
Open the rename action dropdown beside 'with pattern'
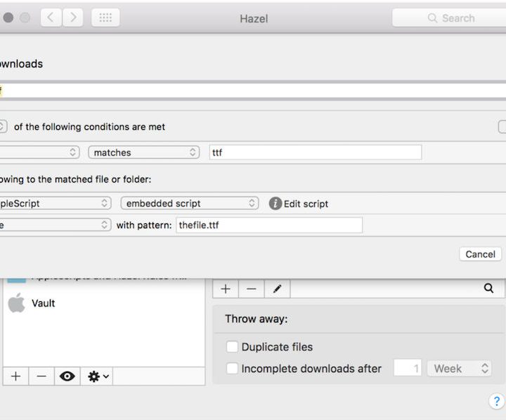click(x=55, y=225)
